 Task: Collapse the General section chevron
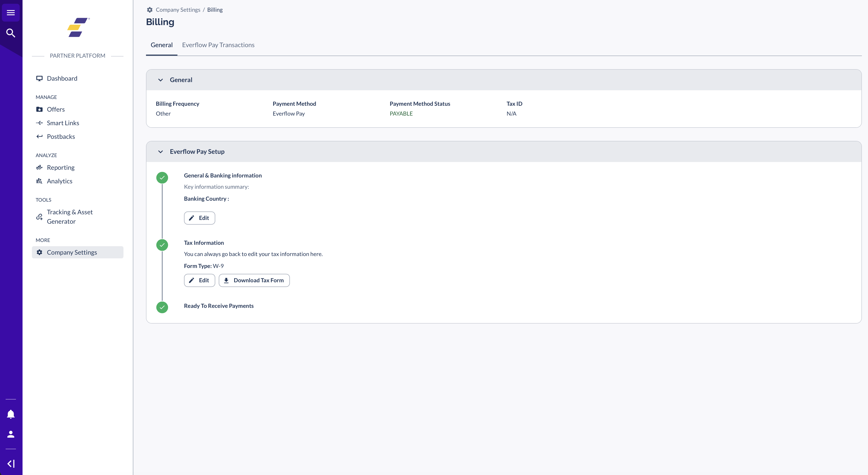tap(160, 80)
